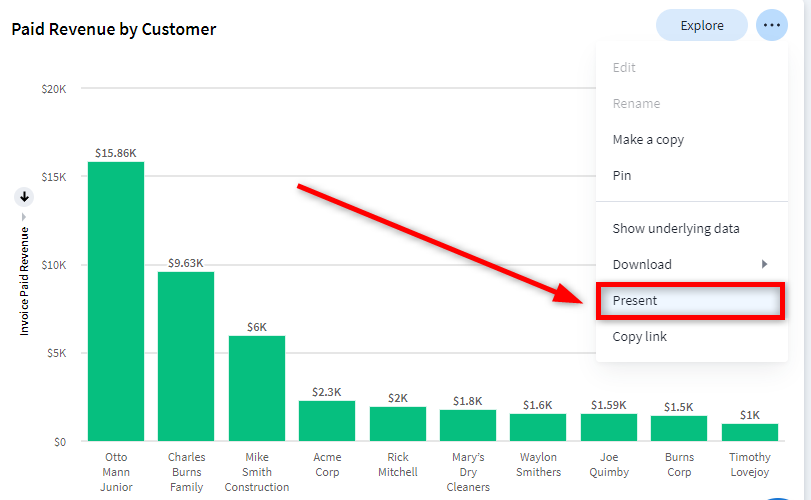This screenshot has width=811, height=500.
Task: Click the Edit menu entry
Action: 624,68
